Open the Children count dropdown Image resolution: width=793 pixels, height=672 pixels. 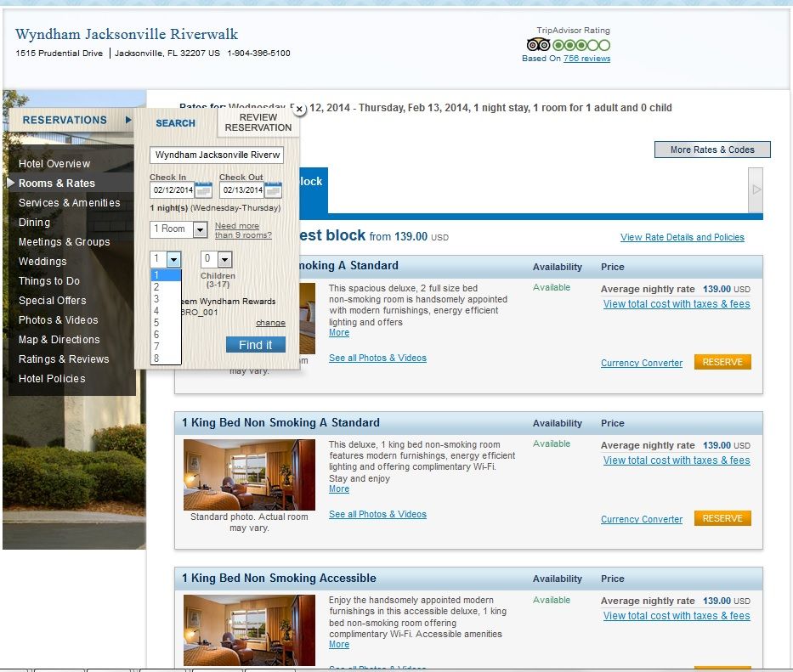217,259
